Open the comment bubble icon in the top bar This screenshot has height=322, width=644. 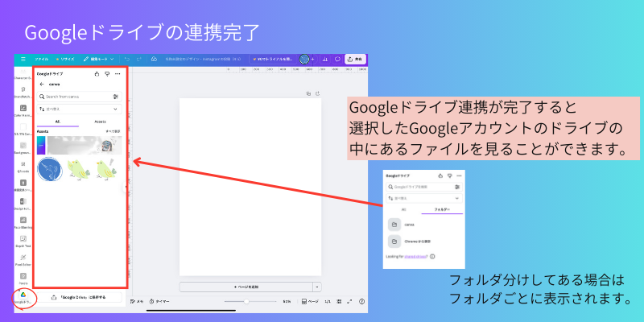pyautogui.click(x=337, y=59)
